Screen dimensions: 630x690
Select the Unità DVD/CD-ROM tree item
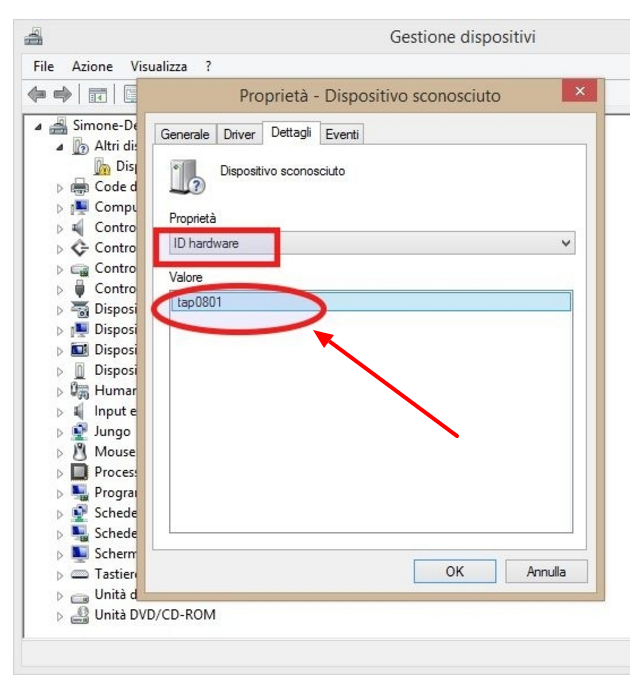tap(155, 615)
